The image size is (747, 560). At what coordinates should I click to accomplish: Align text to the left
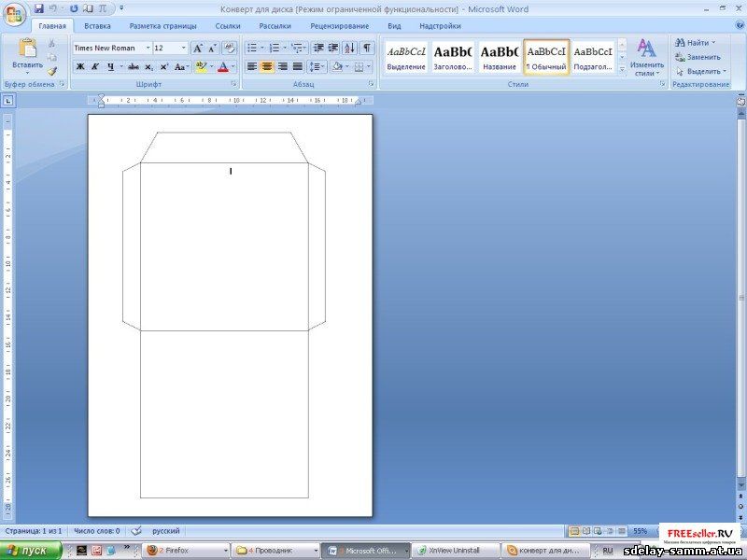tap(252, 66)
